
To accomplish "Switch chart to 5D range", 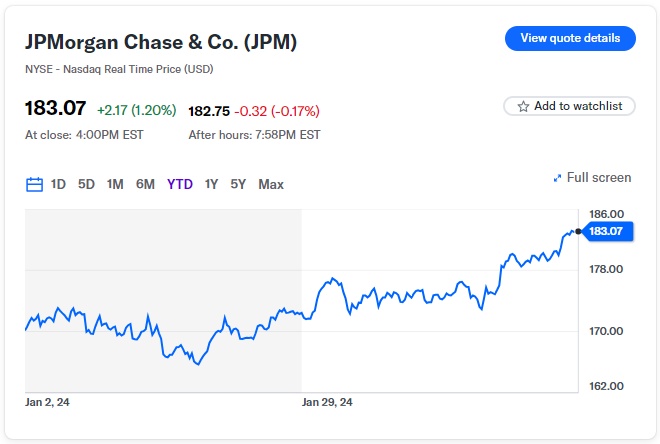I will pyautogui.click(x=86, y=184).
